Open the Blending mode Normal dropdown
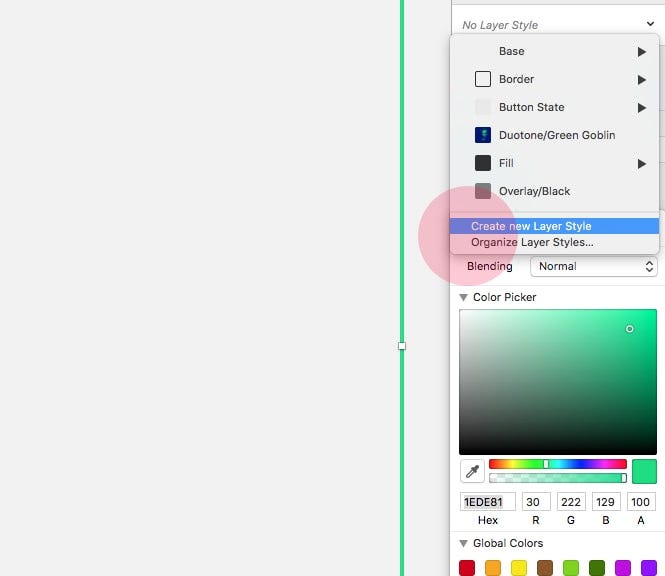 (594, 266)
